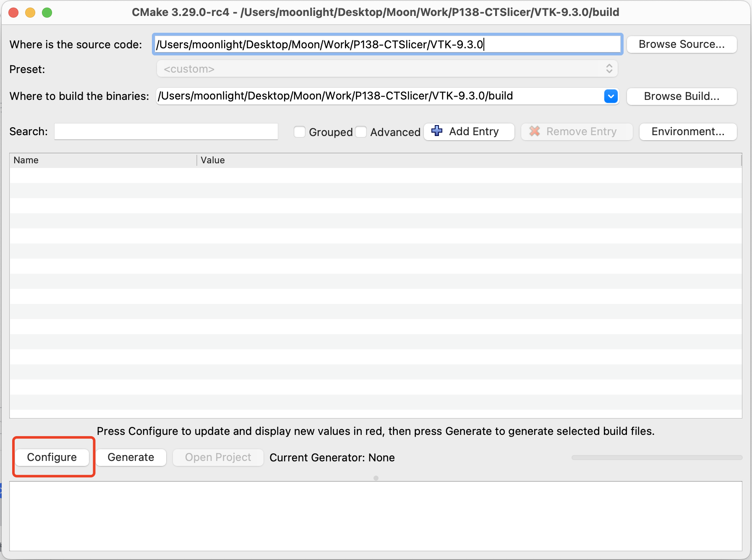Screen dimensions: 752x560
Task: Click the progress bar beside Current Generator
Action: (657, 458)
